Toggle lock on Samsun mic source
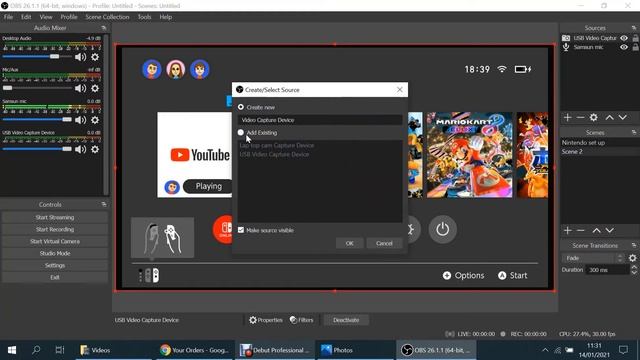This screenshot has width=640, height=360. pyautogui.click(x=636, y=47)
